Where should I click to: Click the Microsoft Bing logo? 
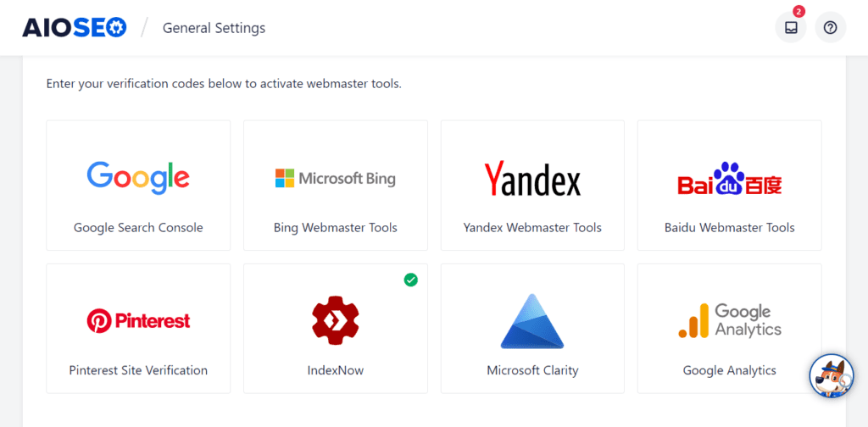coord(335,179)
